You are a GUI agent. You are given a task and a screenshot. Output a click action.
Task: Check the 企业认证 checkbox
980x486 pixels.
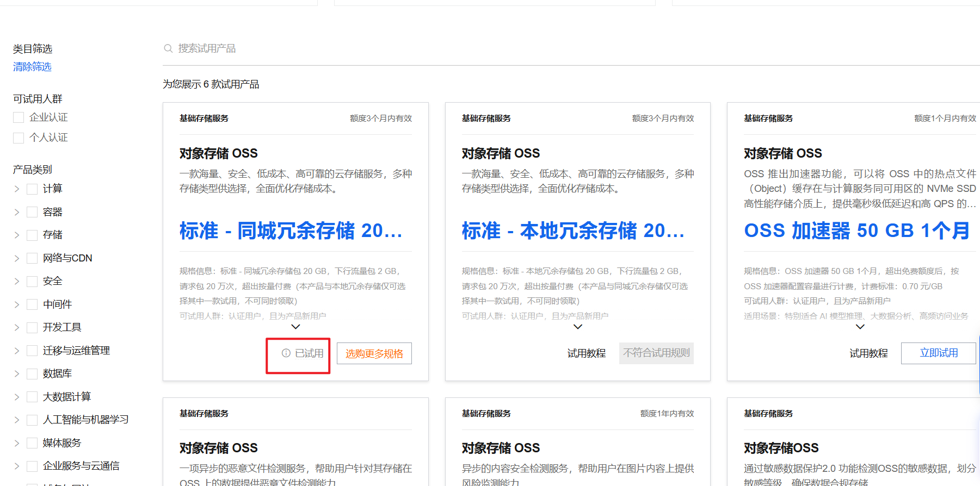coord(19,117)
